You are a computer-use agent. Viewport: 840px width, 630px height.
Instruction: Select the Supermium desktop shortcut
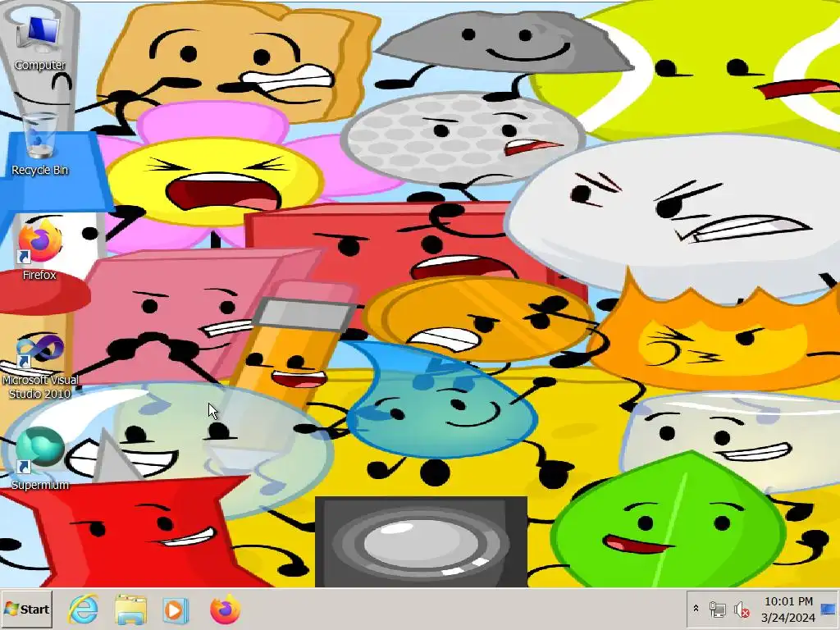point(39,459)
